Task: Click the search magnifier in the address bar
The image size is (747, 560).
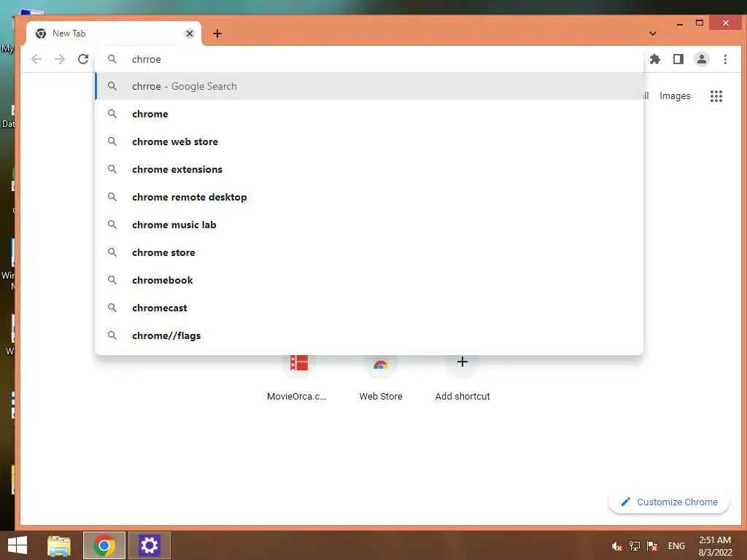Action: pos(112,59)
